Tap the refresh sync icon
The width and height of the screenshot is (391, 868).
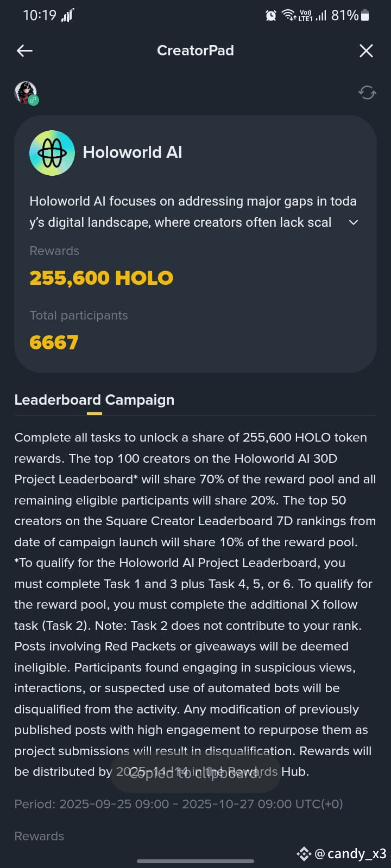click(x=367, y=93)
